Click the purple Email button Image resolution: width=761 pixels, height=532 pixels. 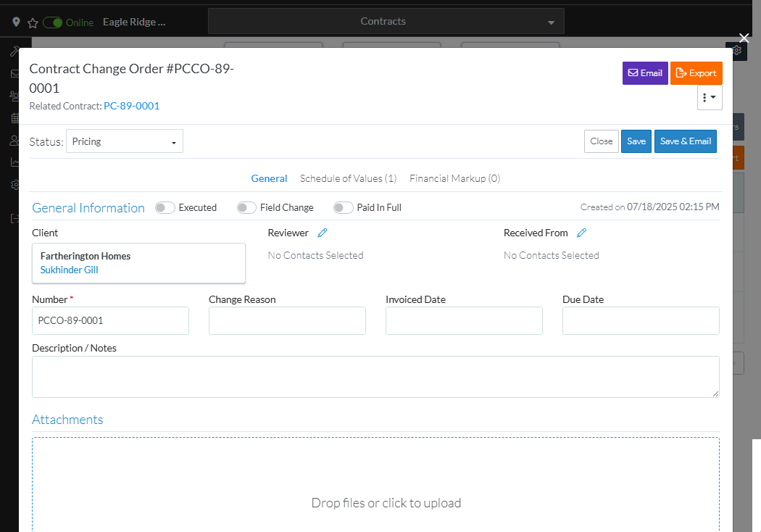(x=645, y=73)
